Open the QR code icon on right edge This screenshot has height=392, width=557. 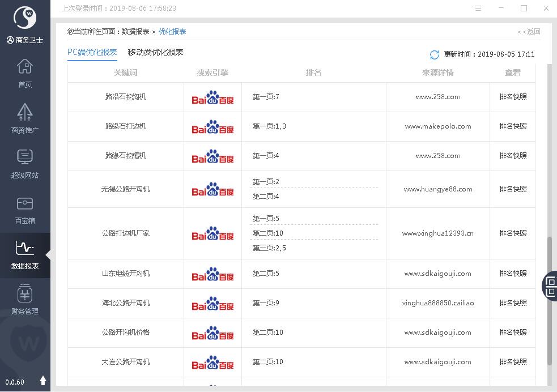[x=550, y=286]
